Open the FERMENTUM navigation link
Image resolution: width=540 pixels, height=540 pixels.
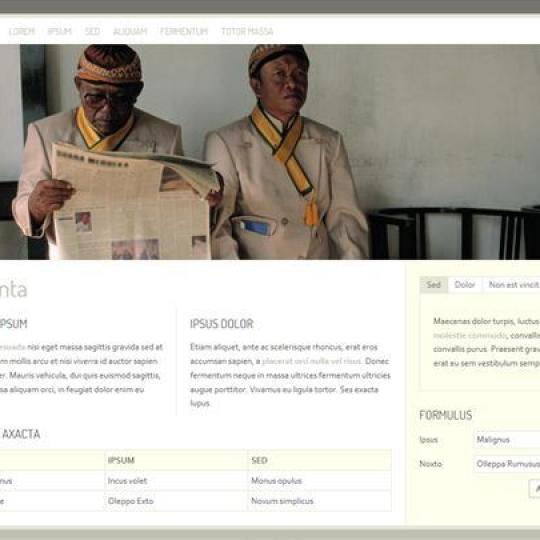point(184,31)
